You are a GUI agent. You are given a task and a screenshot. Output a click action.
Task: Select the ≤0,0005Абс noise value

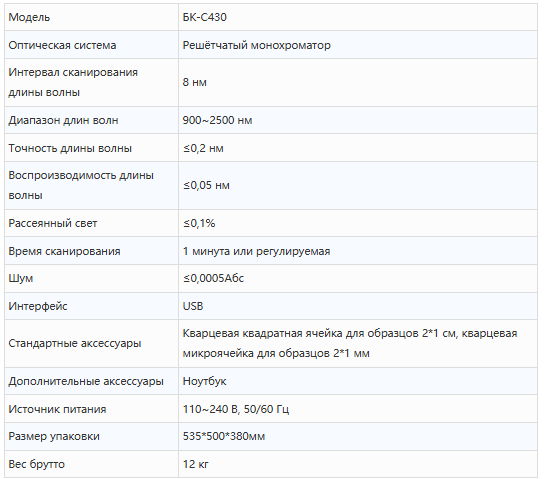pos(213,278)
